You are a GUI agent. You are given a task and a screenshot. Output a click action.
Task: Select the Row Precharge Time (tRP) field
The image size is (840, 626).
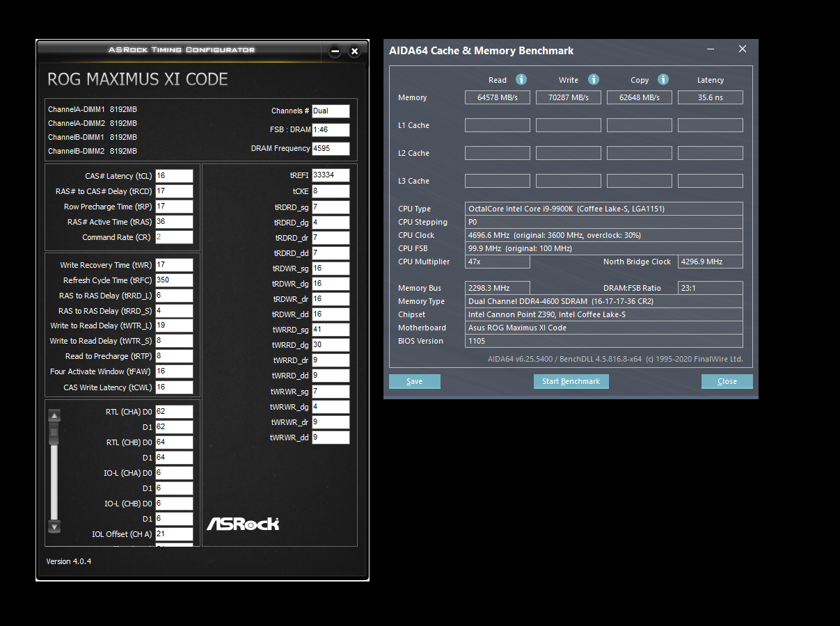point(174,207)
